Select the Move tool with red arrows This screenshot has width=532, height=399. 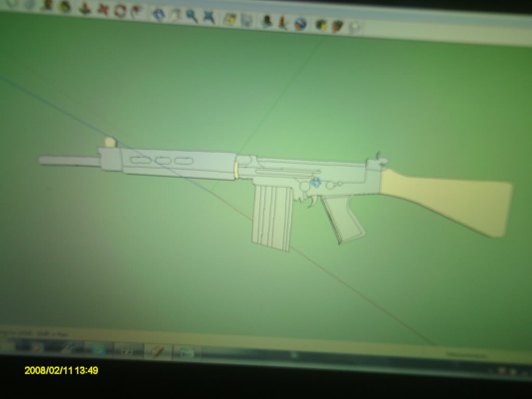click(103, 10)
